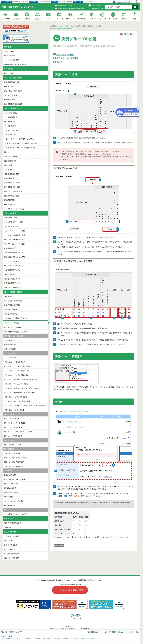
Task: Open the 売上アップノウハウ EC banner
Action: pos(33,604)
